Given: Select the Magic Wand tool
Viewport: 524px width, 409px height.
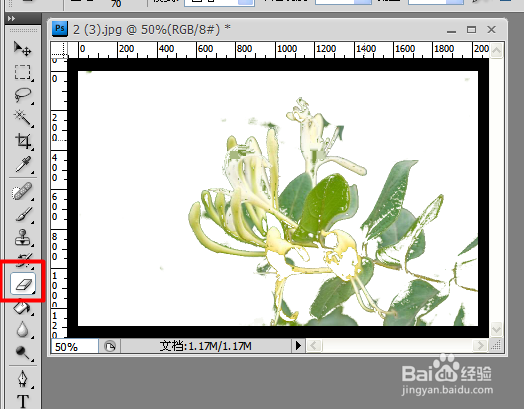Looking at the screenshot, I should (x=23, y=118).
